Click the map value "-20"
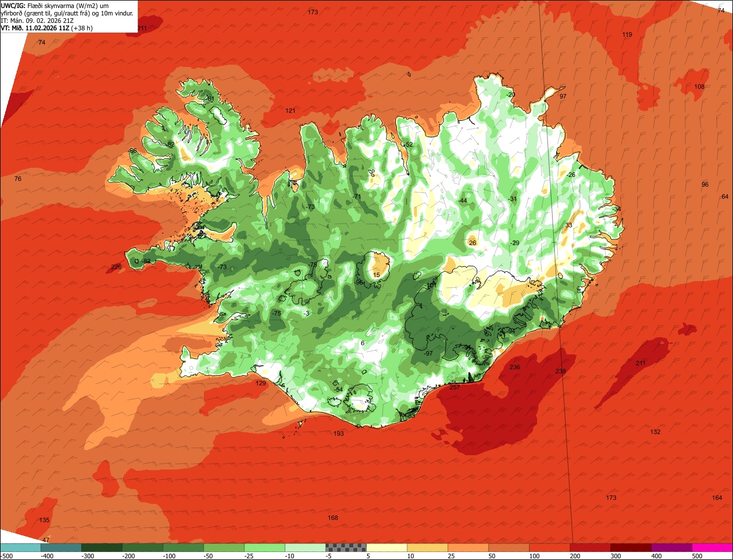733x560 pixels. [510, 94]
